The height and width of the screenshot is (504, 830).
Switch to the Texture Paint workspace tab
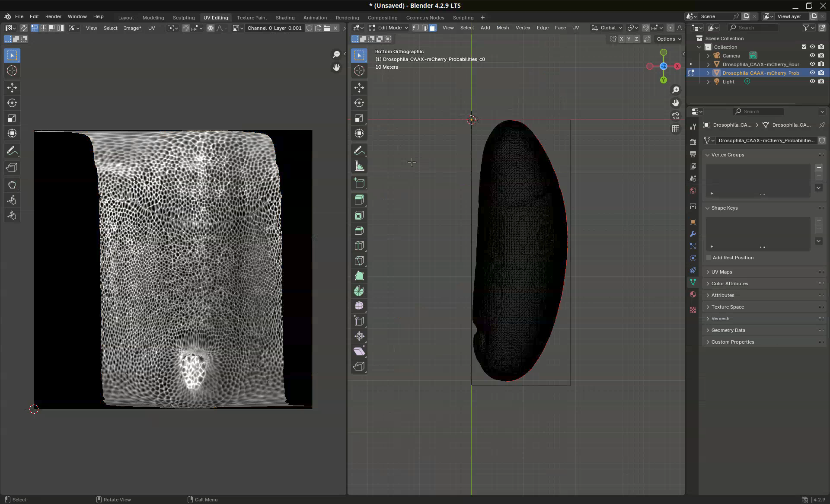click(252, 18)
